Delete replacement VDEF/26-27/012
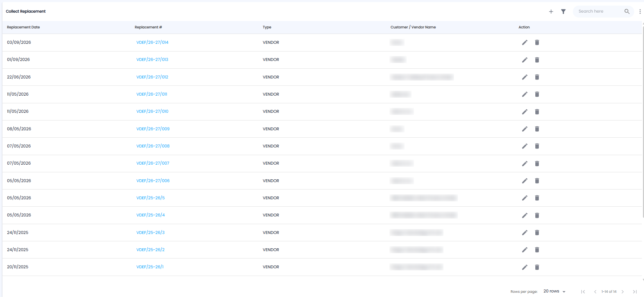The width and height of the screenshot is (644, 297). (537, 77)
